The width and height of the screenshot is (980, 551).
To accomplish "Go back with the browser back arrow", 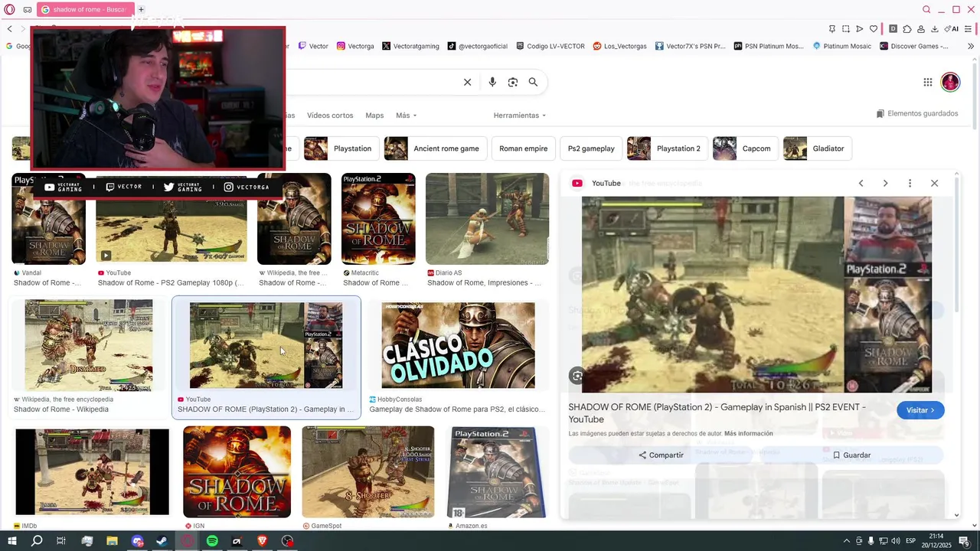I will point(9,29).
